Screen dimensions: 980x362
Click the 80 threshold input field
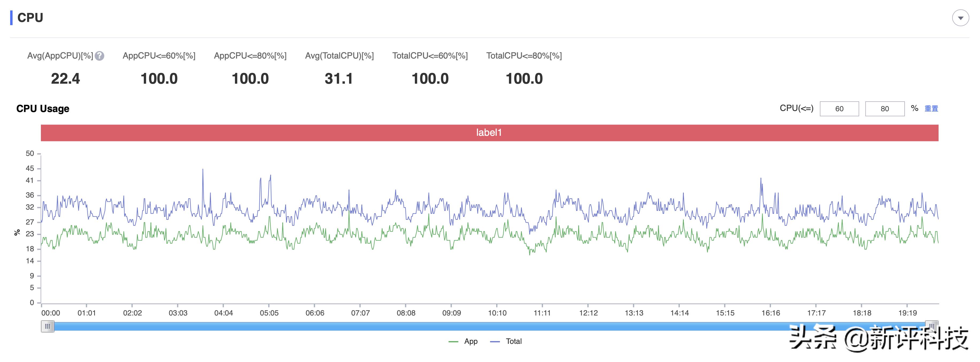885,109
